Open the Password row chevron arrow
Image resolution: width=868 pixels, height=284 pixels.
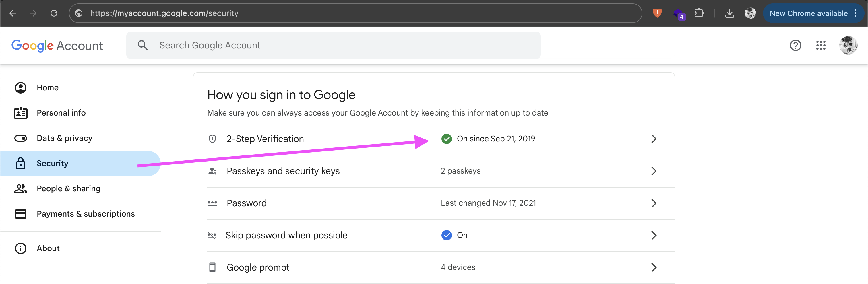tap(653, 203)
